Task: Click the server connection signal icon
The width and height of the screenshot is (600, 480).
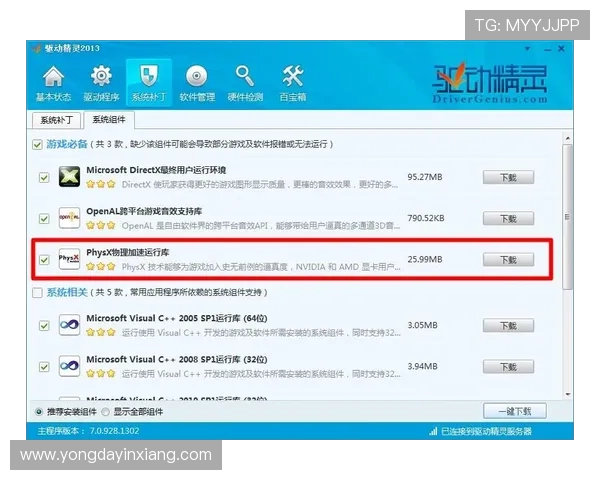Action: [433, 431]
